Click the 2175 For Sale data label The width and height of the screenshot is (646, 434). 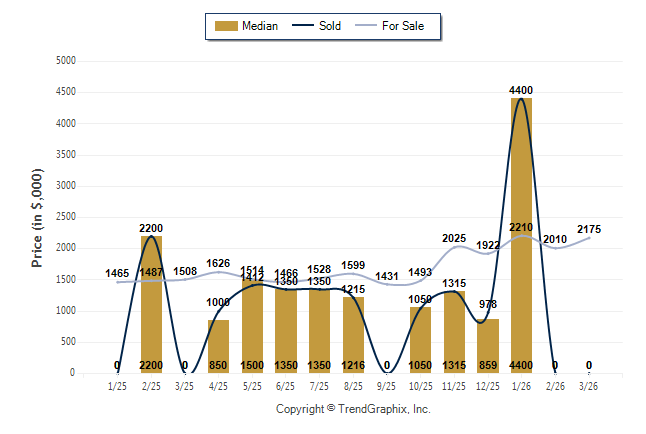click(x=589, y=229)
